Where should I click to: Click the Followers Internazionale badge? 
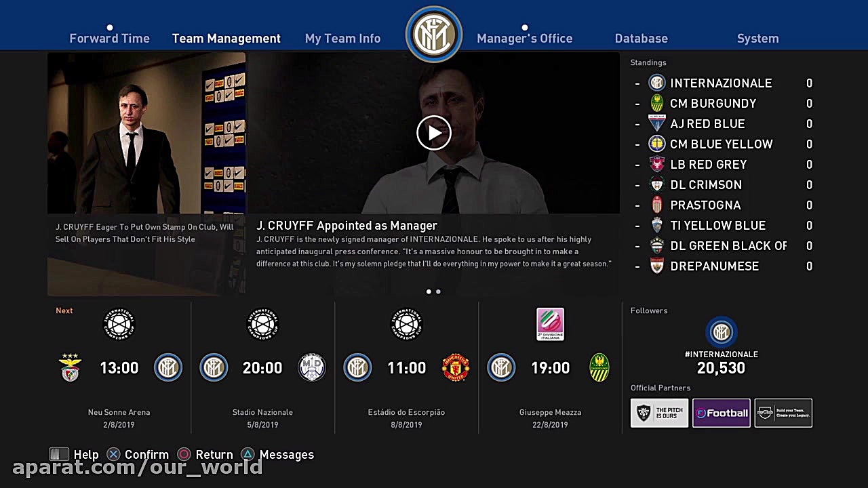tap(721, 332)
